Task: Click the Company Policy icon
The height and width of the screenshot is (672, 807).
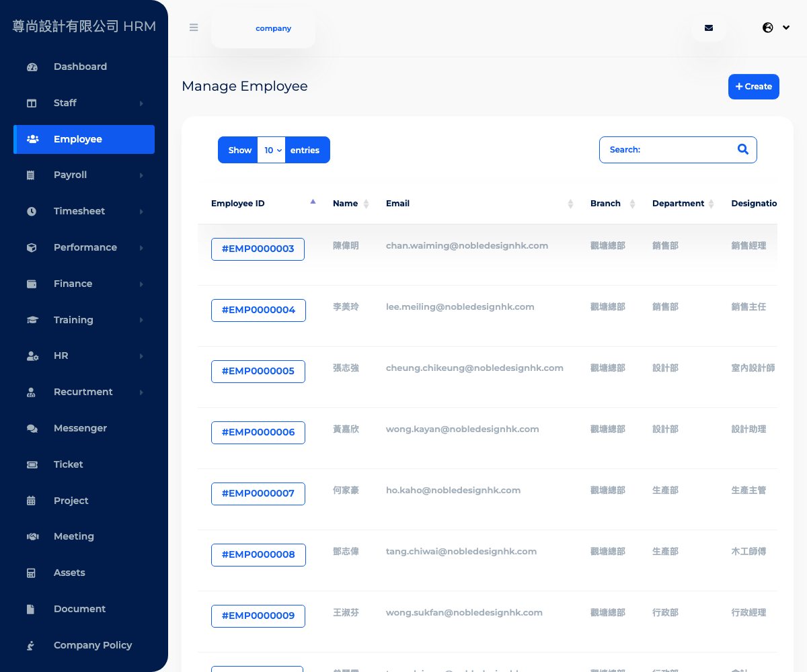Action: point(30,646)
